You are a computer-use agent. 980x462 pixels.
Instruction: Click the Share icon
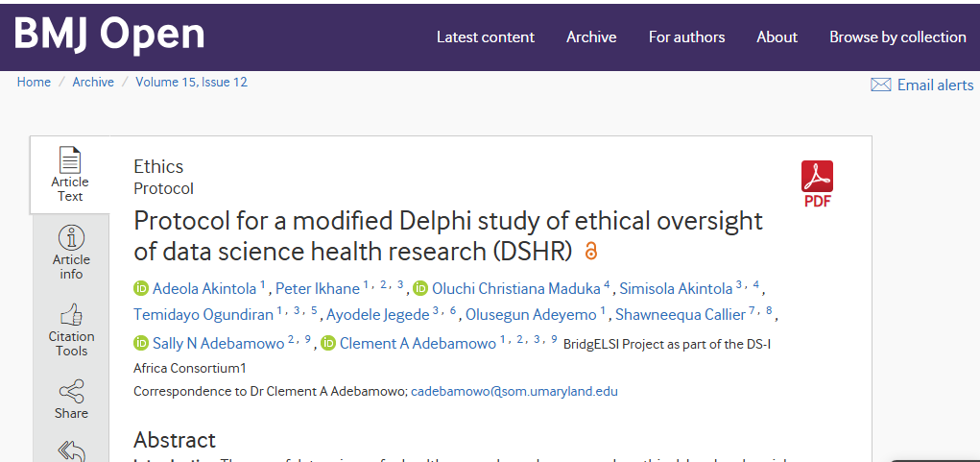[x=71, y=391]
